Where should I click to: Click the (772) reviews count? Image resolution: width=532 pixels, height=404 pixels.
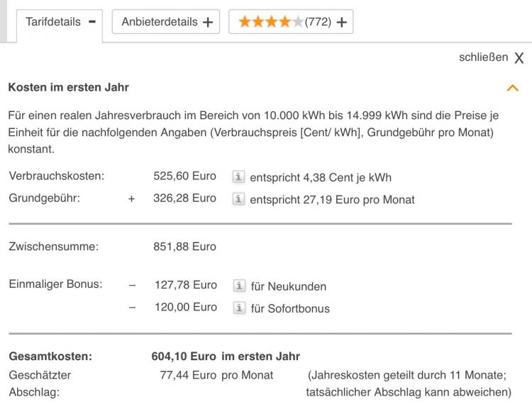(318, 22)
